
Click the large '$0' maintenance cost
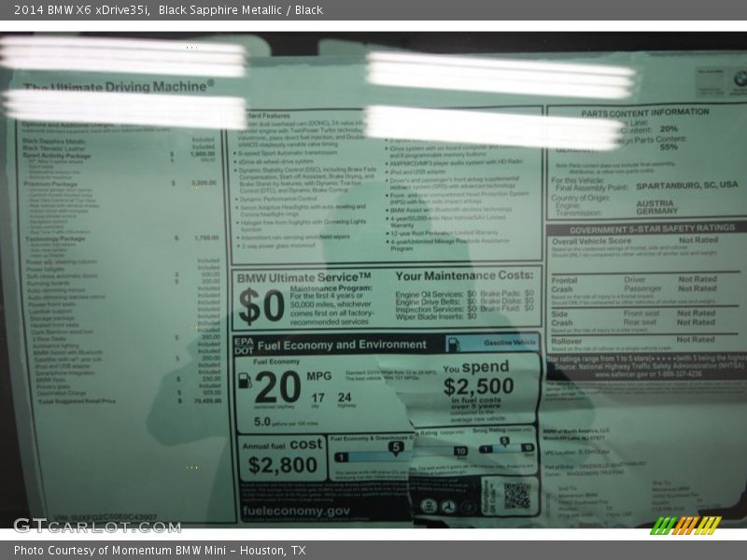[x=261, y=306]
